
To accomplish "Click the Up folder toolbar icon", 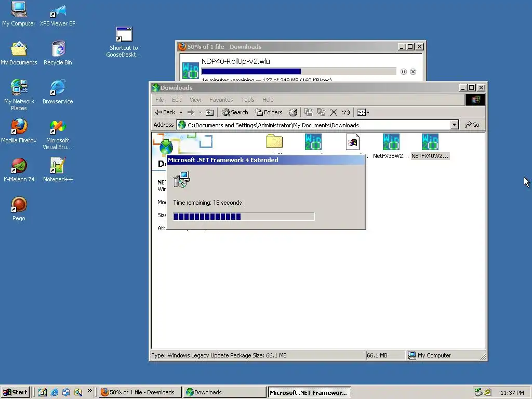I will (x=210, y=112).
